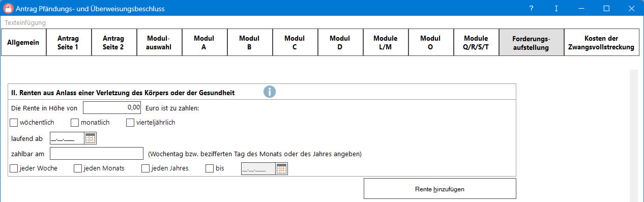Minimize the Antrag window
Viewport: 644px width, 202px height.
coord(581,9)
